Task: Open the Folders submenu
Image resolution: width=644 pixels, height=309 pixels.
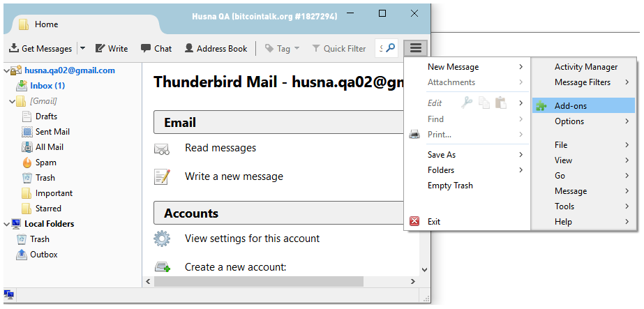Action: coord(467,170)
